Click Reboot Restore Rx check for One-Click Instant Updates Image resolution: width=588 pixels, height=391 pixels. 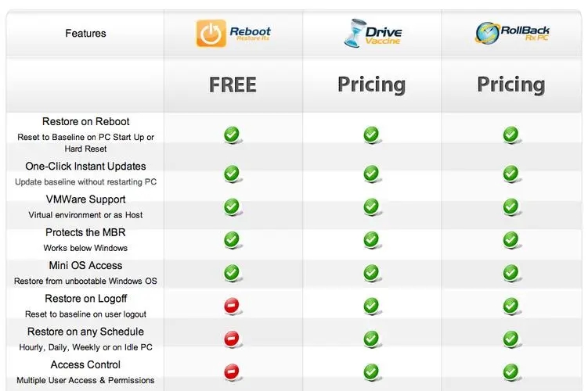(232, 173)
